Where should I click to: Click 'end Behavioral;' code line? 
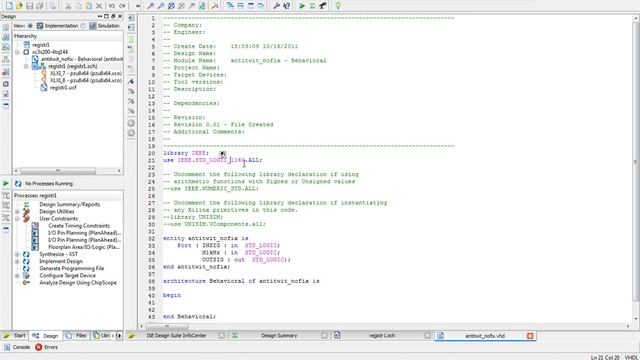coord(189,316)
